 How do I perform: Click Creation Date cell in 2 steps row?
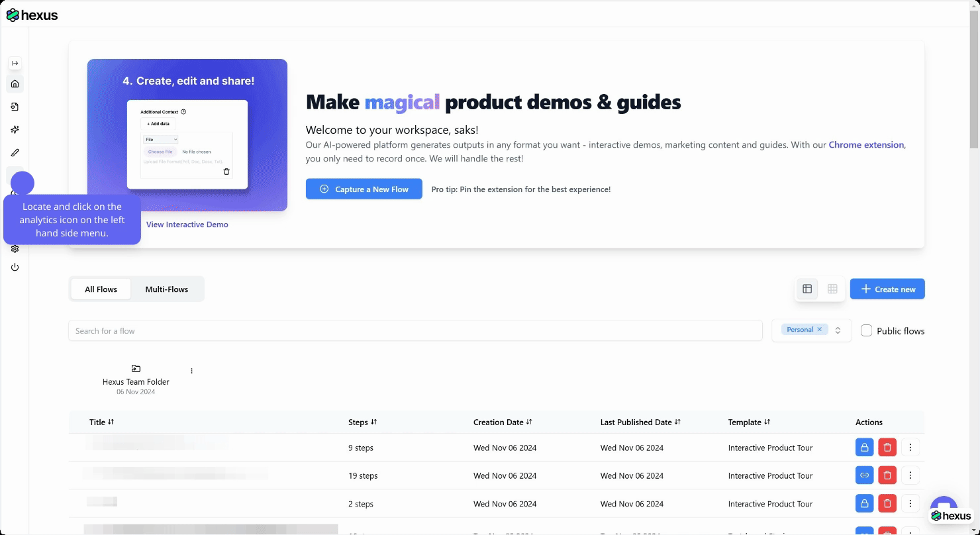click(505, 504)
